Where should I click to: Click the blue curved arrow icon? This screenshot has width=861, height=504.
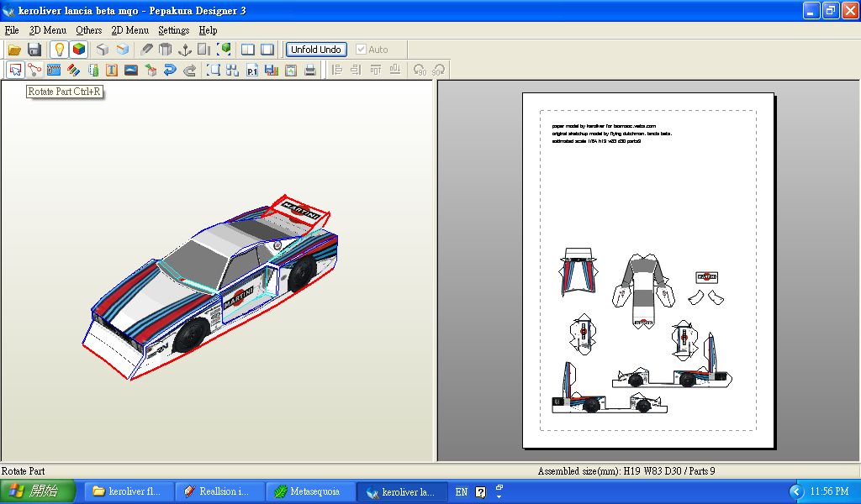pyautogui.click(x=170, y=71)
